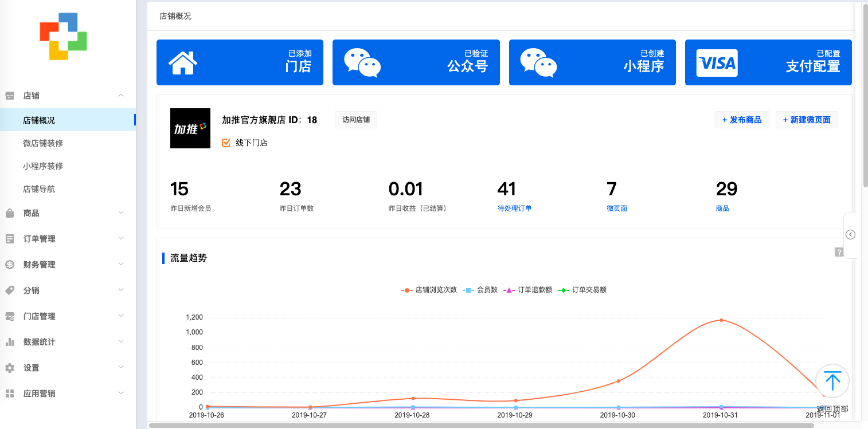Click the collapse panel arrow on right edge

tap(851, 234)
